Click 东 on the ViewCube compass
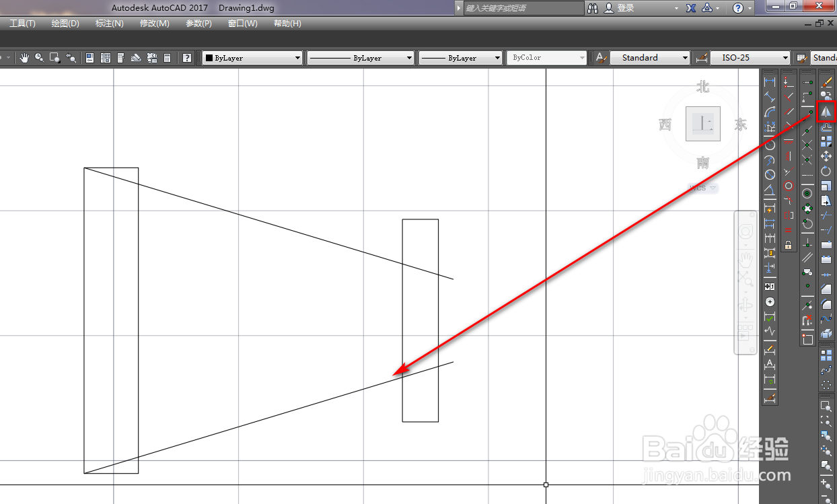 (x=741, y=124)
